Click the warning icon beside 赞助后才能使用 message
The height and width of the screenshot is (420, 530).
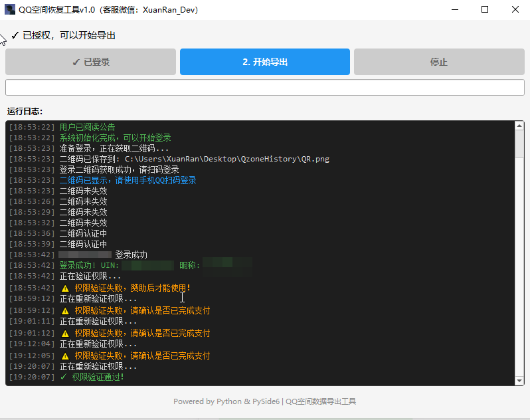click(x=65, y=288)
